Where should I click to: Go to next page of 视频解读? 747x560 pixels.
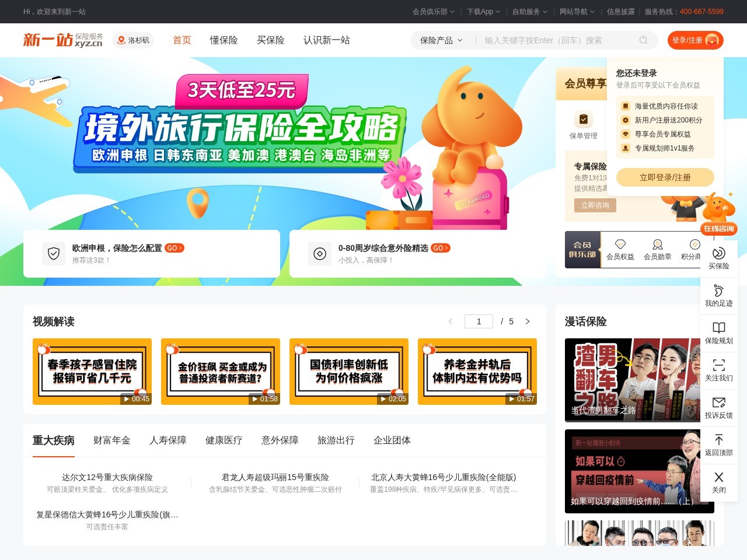coord(528,321)
